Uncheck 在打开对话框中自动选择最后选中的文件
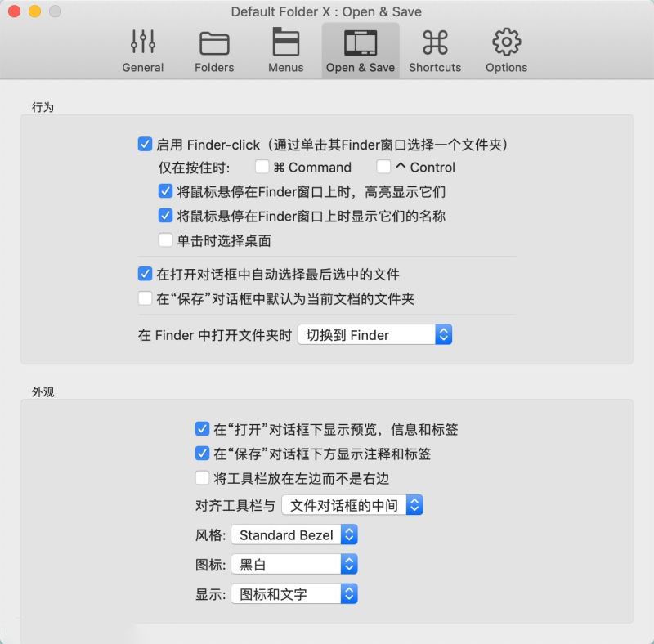 145,274
